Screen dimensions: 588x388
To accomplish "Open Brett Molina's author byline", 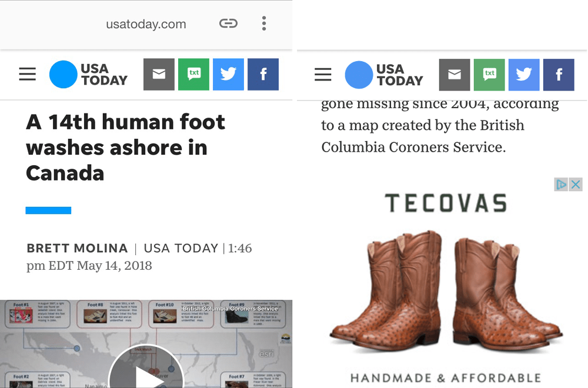I will coord(76,248).
